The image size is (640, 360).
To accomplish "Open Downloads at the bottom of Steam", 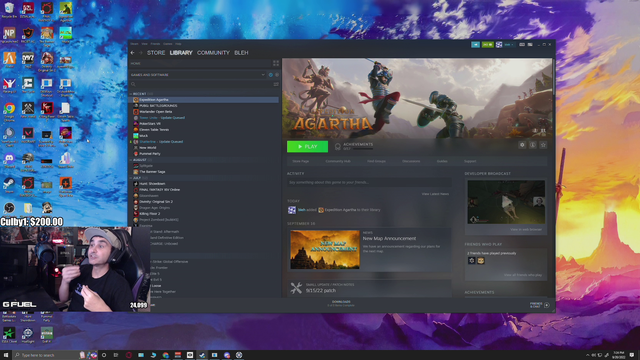I will (341, 303).
